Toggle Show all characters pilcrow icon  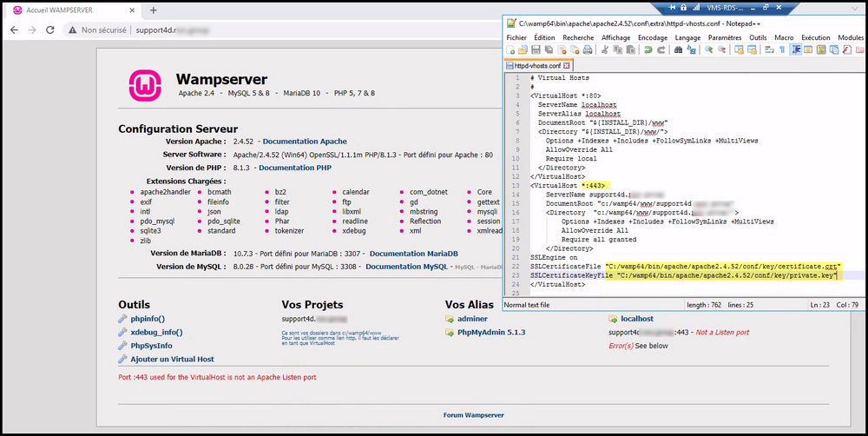[x=782, y=50]
